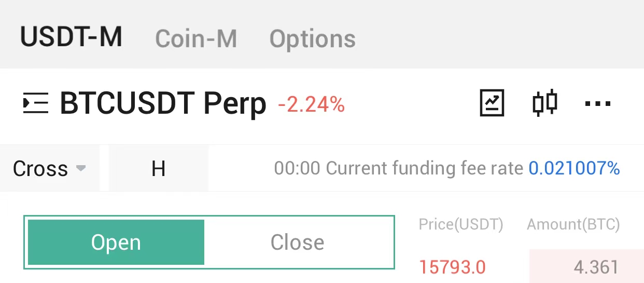Image resolution: width=644 pixels, height=283 pixels.
Task: Switch to the USDT-M tab
Action: pos(71,37)
